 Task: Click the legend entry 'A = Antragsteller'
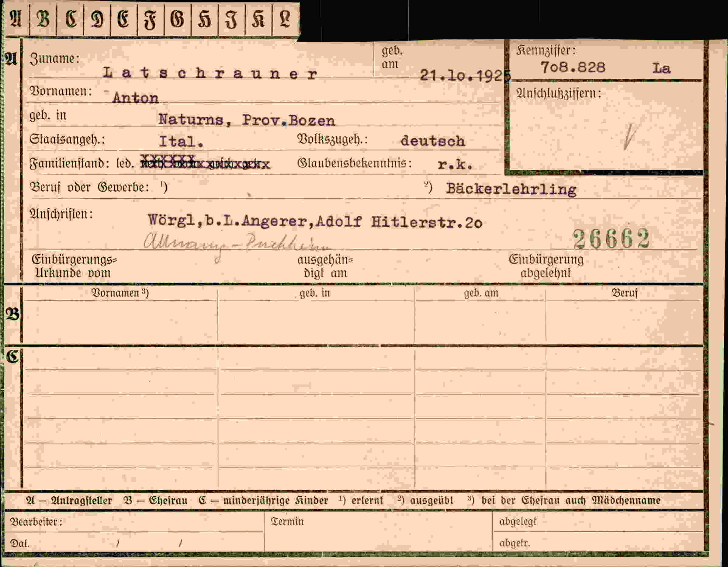click(x=69, y=500)
